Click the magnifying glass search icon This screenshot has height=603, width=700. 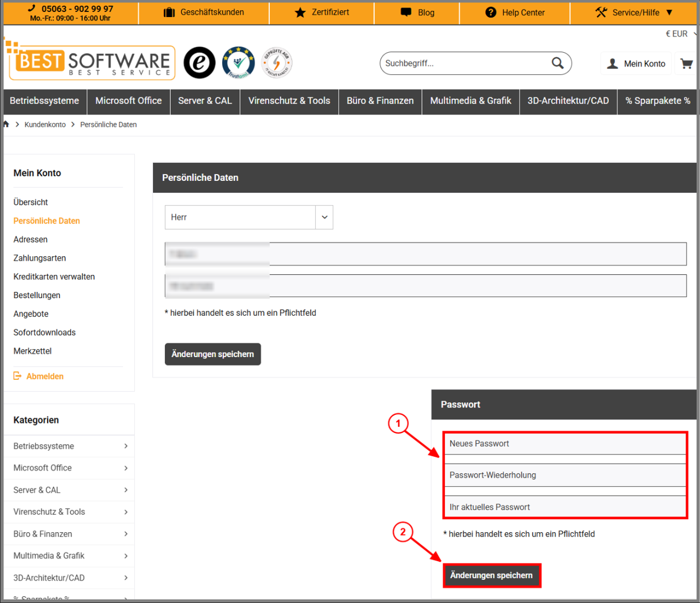point(557,63)
